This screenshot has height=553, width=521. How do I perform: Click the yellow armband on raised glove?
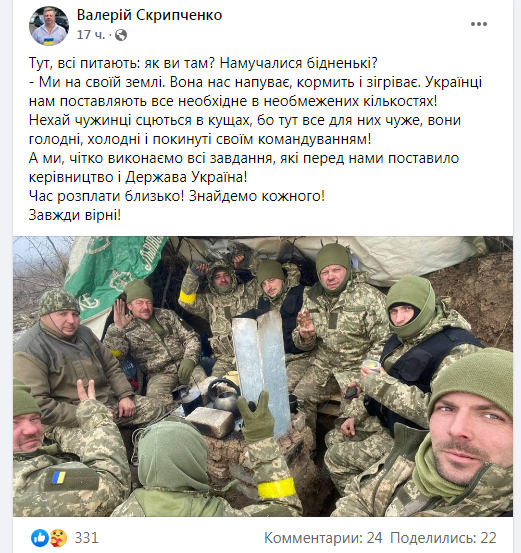[x=276, y=488]
